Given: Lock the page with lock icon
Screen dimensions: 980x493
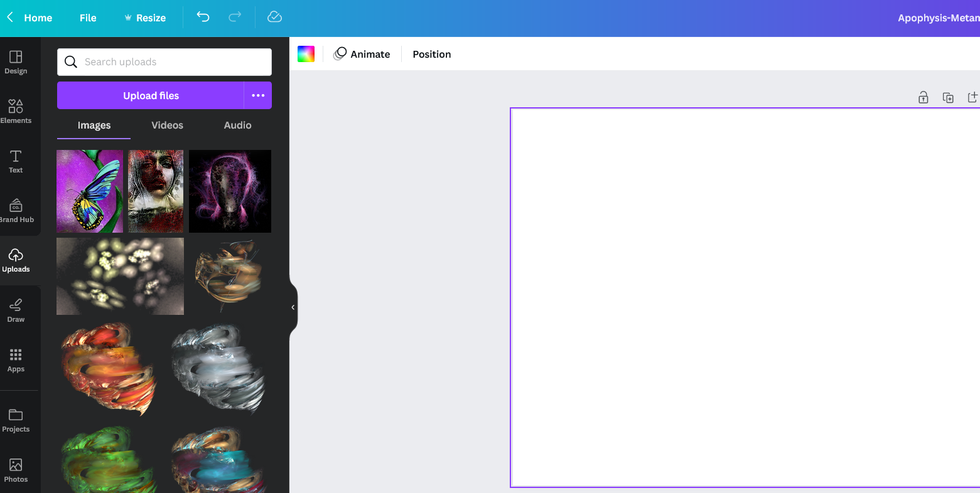Looking at the screenshot, I should [x=923, y=97].
